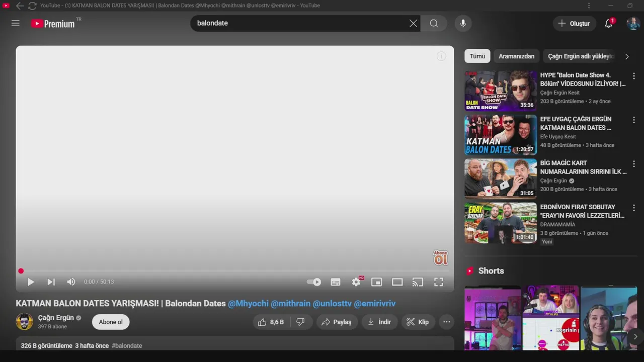This screenshot has width=644, height=362.
Task: Start voice search with microphone
Action: [463, 23]
